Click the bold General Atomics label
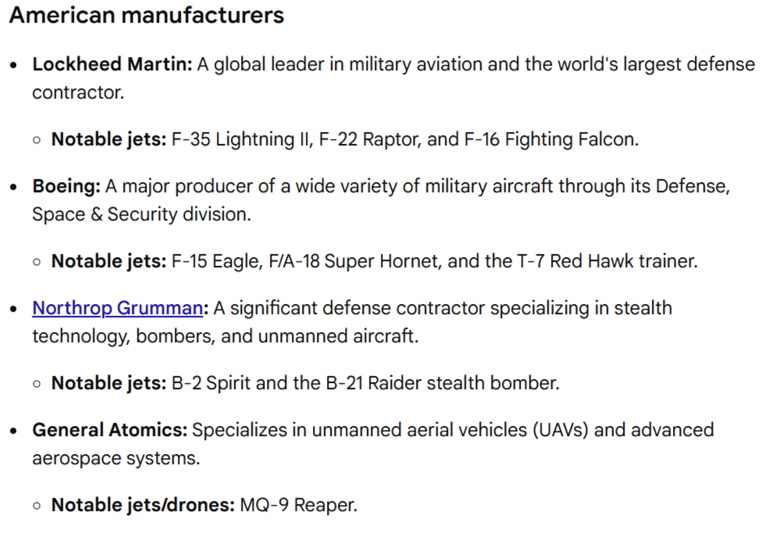Screen dimensions: 768x540 (109, 430)
